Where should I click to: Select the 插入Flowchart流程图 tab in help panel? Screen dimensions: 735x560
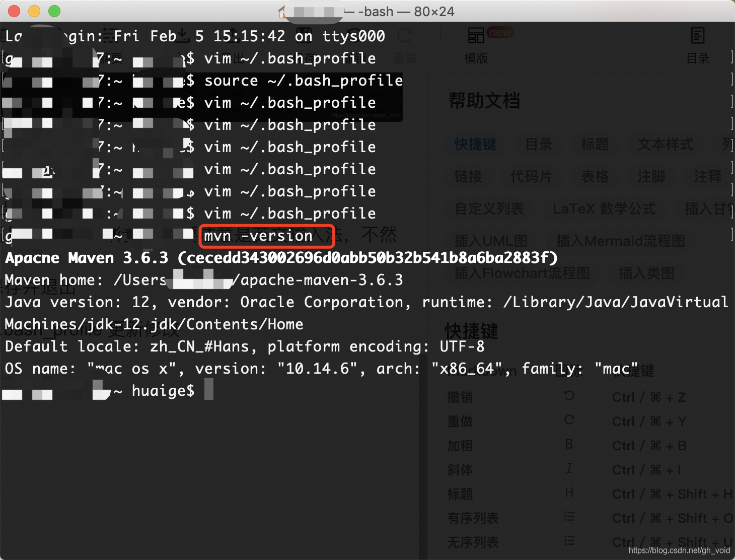tap(522, 273)
